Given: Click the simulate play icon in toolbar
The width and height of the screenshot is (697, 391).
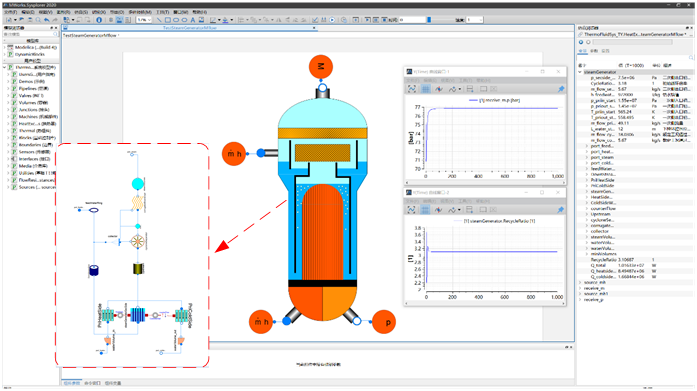Looking at the screenshot, I should point(332,20).
